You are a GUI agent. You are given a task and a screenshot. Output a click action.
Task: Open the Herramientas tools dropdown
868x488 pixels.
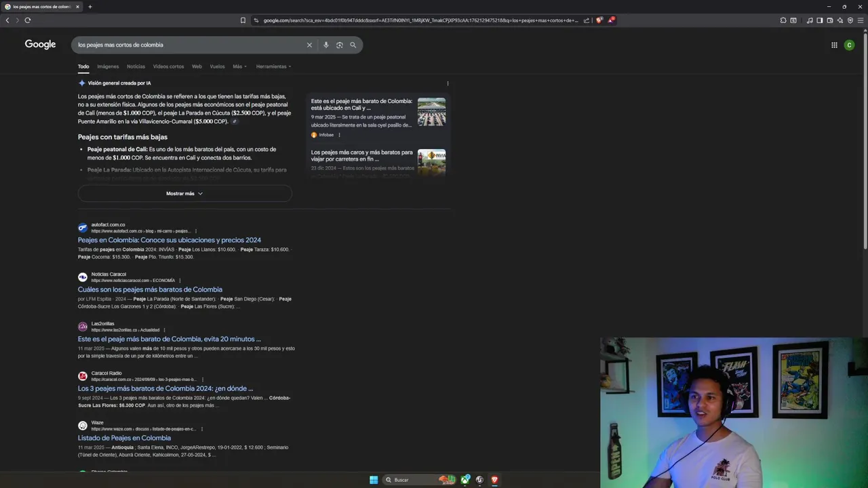coord(273,66)
